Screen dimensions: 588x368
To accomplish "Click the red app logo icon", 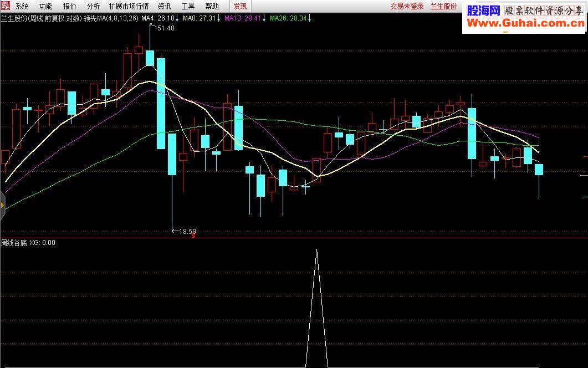I will (5, 6).
